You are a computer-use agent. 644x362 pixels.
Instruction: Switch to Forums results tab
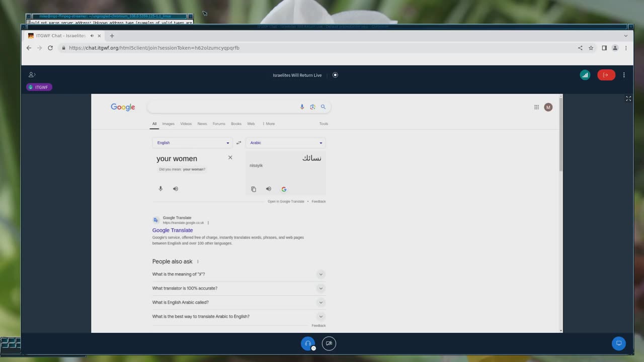pyautogui.click(x=219, y=124)
